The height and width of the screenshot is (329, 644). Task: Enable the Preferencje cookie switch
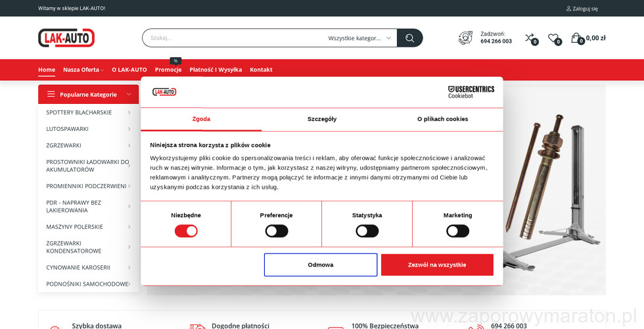tap(277, 231)
